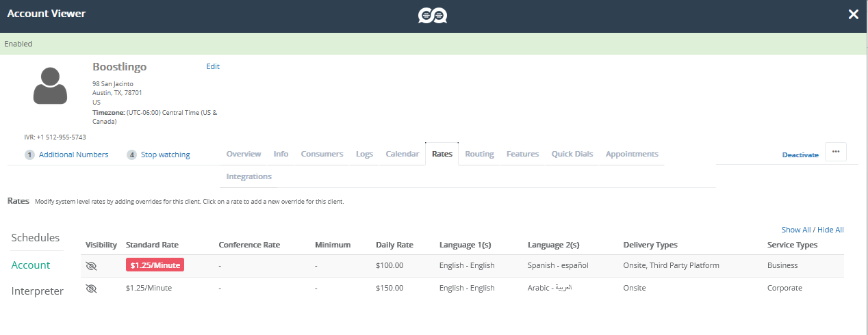Click the $150.00 daily rate
Image resolution: width=868 pixels, height=335 pixels.
(x=390, y=288)
